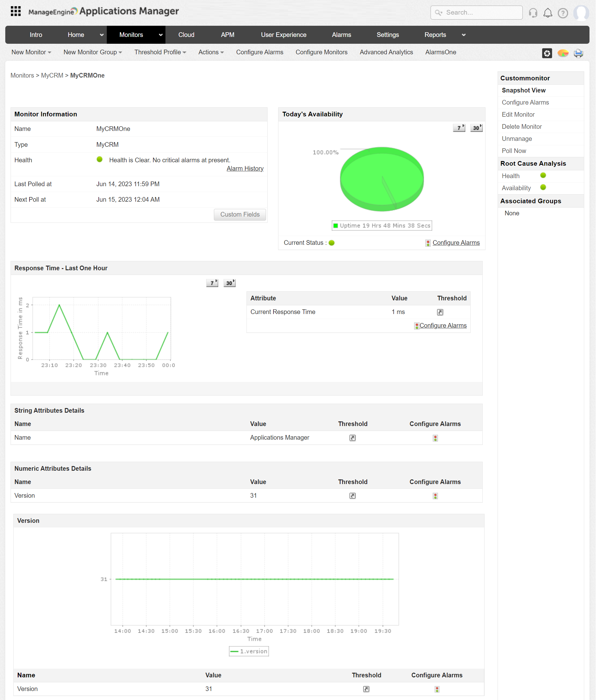Click the user profile avatar
Screen dimensions: 596x700
click(x=581, y=13)
